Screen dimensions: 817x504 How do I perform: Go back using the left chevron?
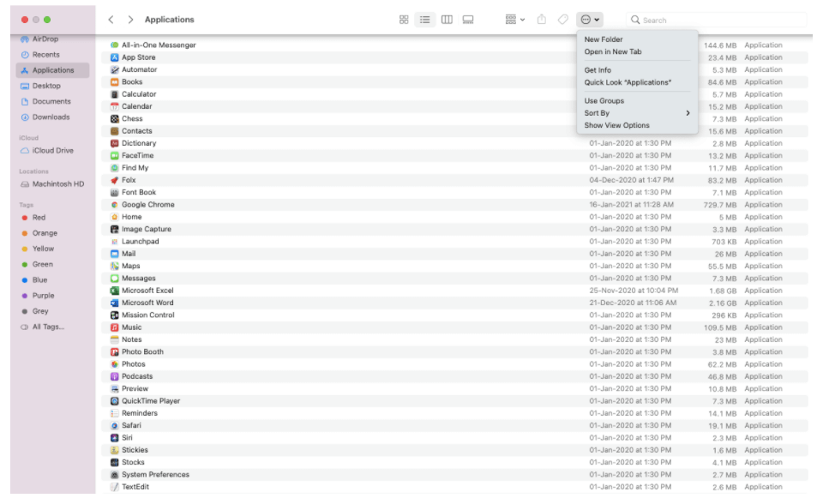(111, 20)
